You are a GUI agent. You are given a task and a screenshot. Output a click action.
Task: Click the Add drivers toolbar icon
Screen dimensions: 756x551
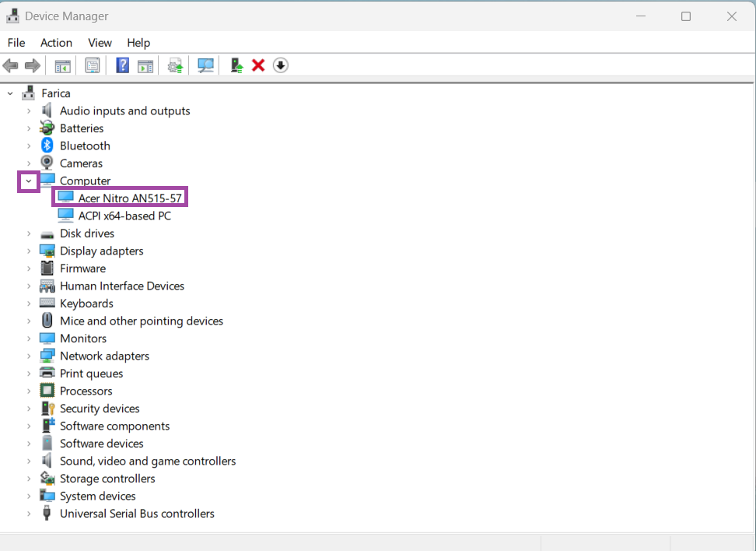coord(236,65)
